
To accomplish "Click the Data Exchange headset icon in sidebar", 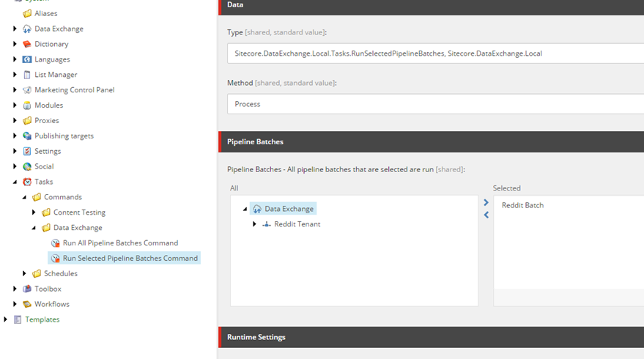I will click(x=27, y=29).
